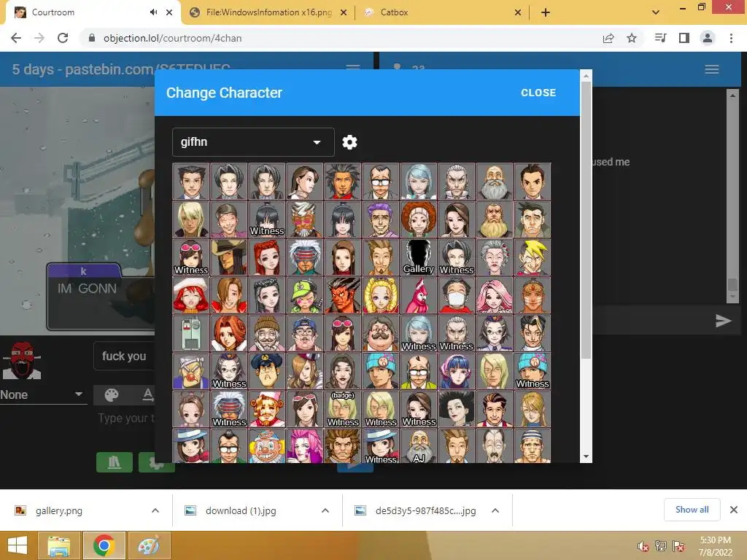Image resolution: width=747 pixels, height=560 pixels.
Task: Click the character dialog scrollbar thumb
Action: point(586,219)
